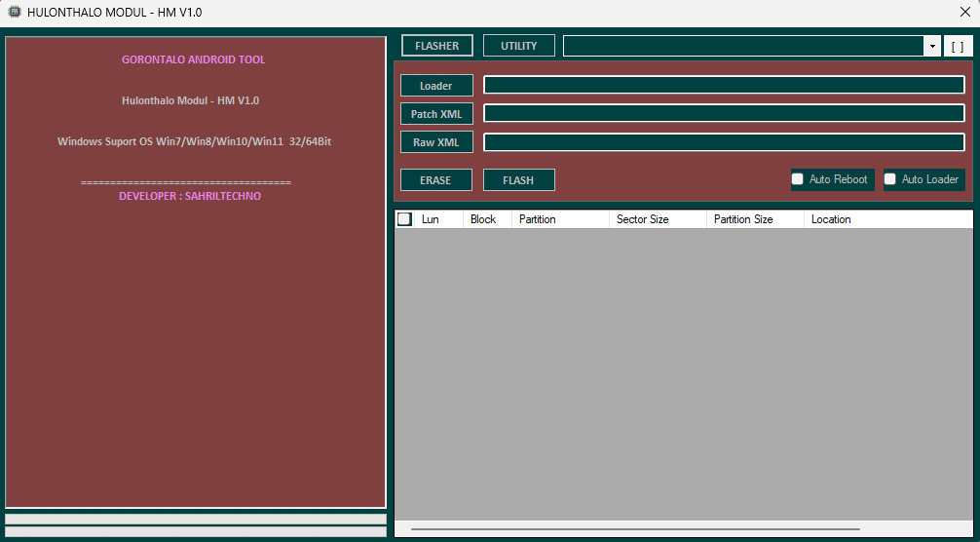Click the Raw XML button
This screenshot has height=542, width=980.
tap(435, 142)
